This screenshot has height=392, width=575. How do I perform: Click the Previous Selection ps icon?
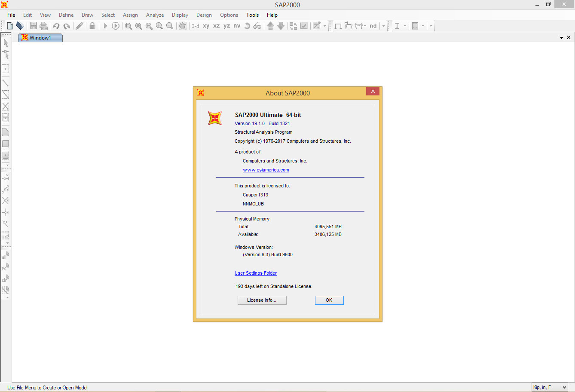[6, 267]
